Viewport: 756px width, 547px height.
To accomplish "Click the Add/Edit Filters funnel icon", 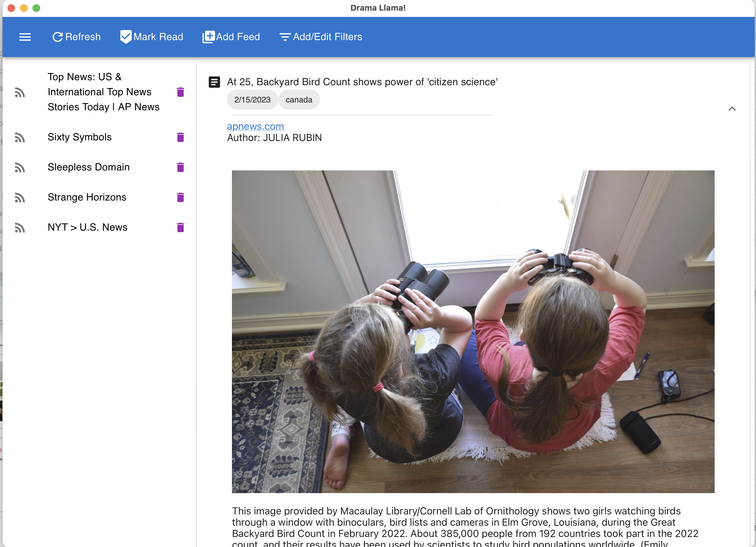I will [285, 37].
